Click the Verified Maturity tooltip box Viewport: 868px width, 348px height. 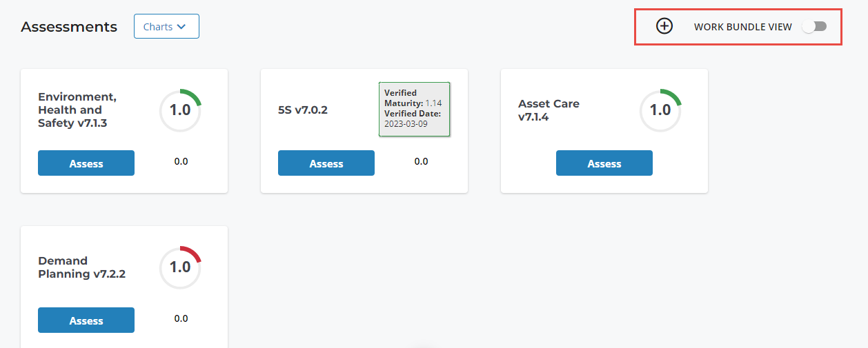coord(414,109)
